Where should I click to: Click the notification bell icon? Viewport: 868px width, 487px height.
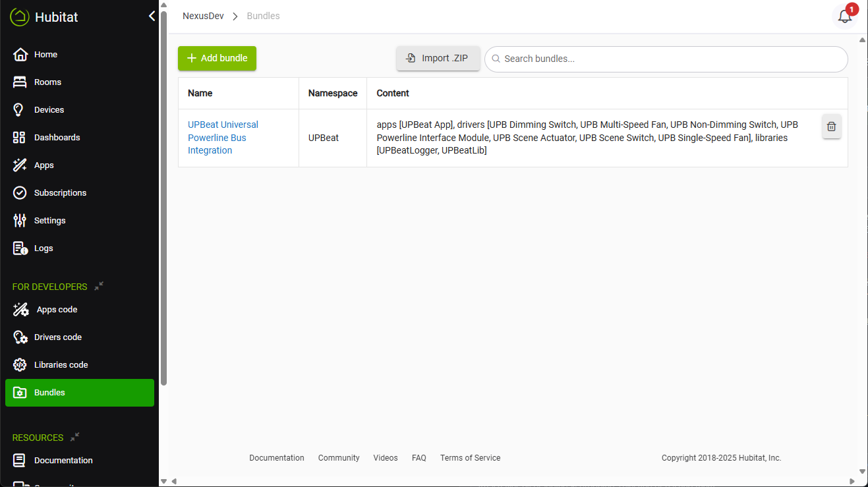[844, 17]
